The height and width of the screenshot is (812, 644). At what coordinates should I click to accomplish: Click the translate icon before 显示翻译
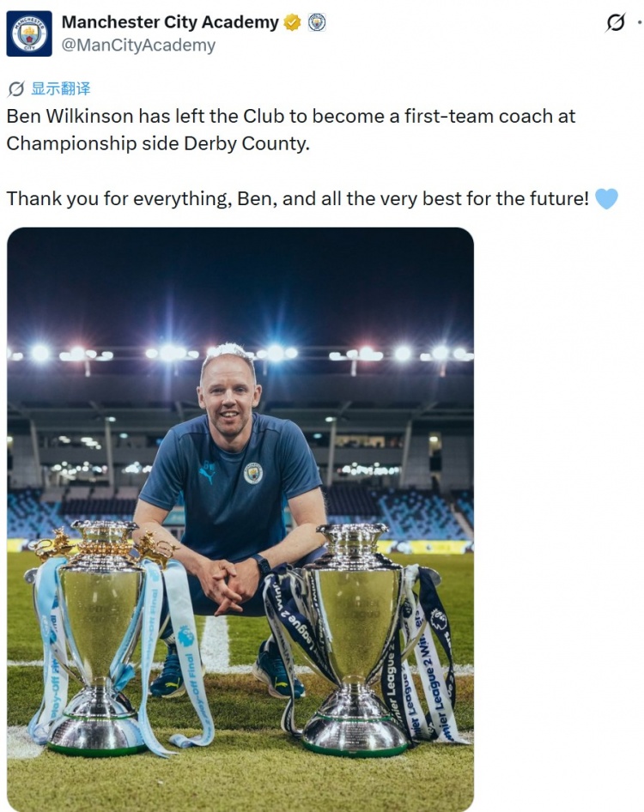tap(16, 88)
